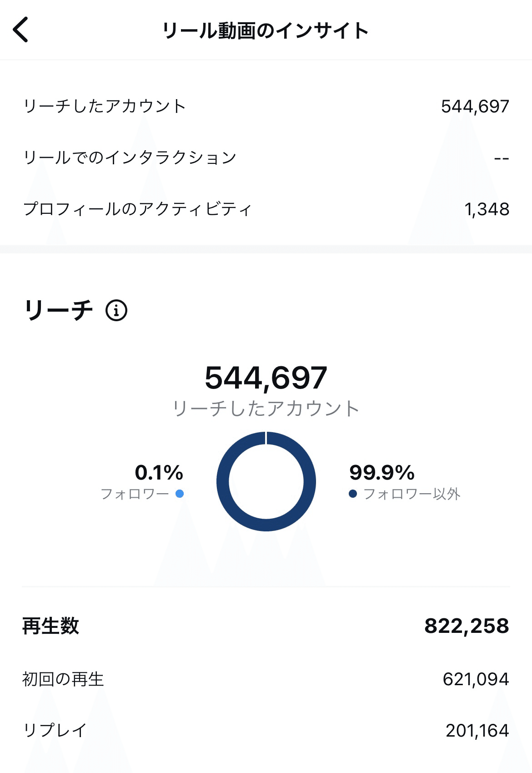Tap the 99.9% non-follower percentage
Viewport: 532px width, 773px height.
[x=382, y=472]
